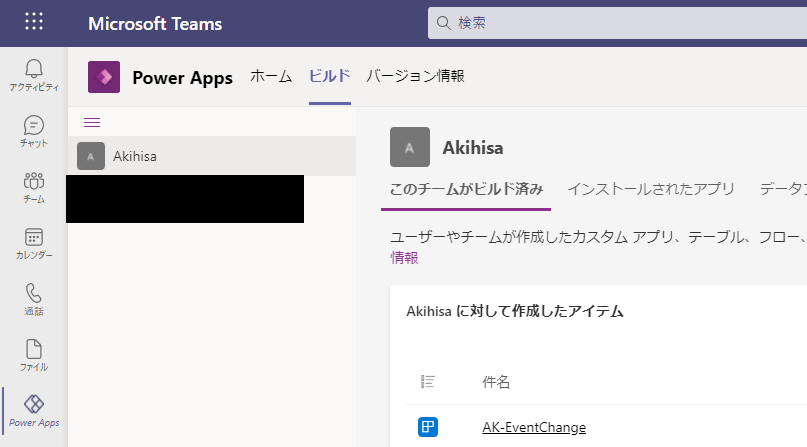The width and height of the screenshot is (807, 447).
Task: Open Calendar (カレンダー) in sidebar
Action: tap(34, 243)
